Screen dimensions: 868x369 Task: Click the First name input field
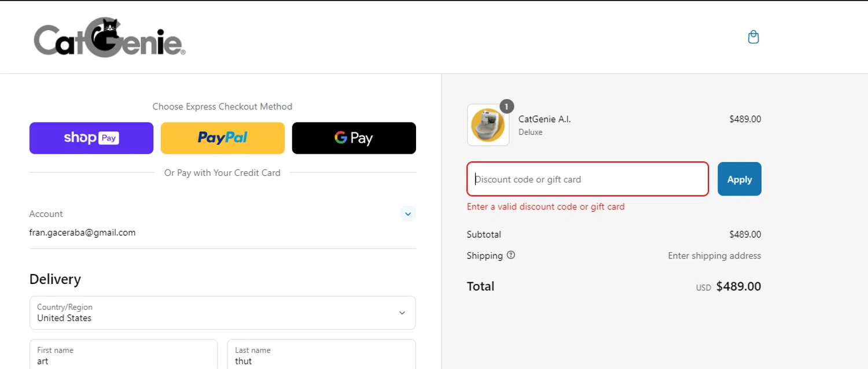123,356
